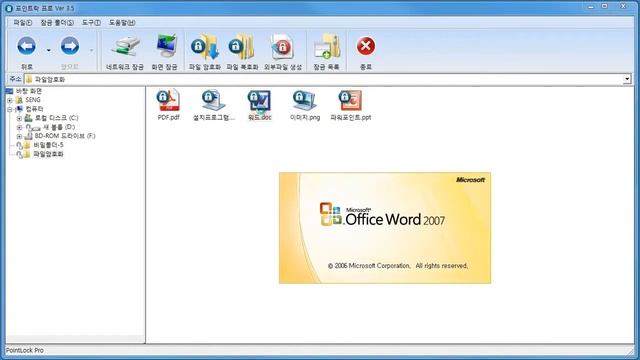640x360 pixels.
Task: Activate 화면 잠금 screen lock
Action: coord(164,53)
